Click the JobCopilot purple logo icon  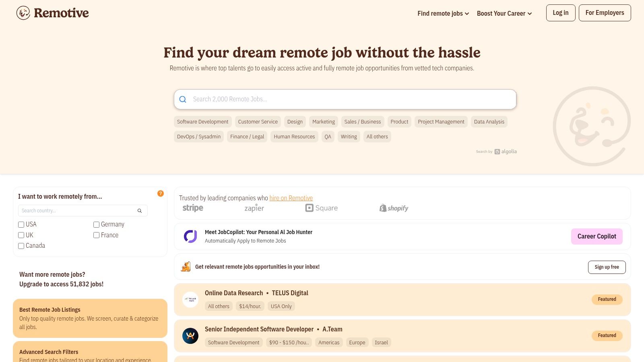(190, 237)
